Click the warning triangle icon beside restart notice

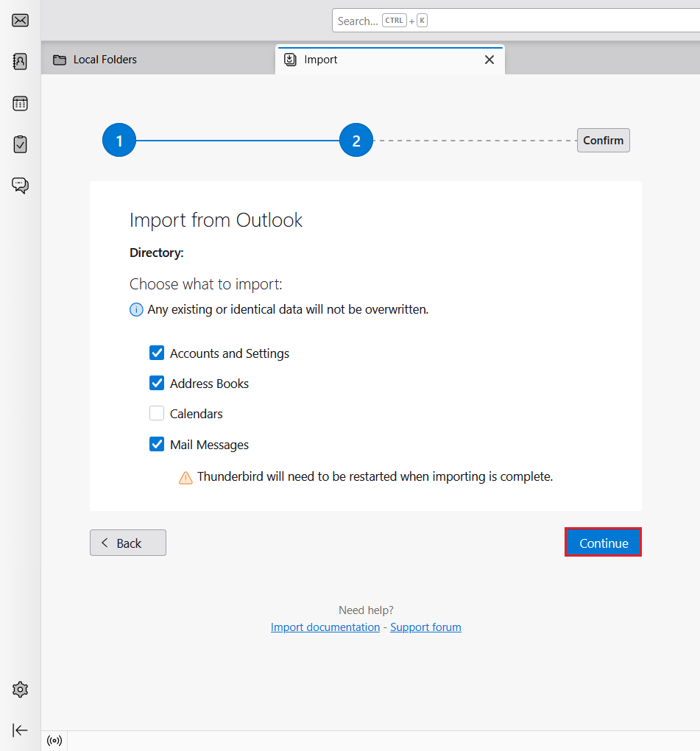pos(185,478)
